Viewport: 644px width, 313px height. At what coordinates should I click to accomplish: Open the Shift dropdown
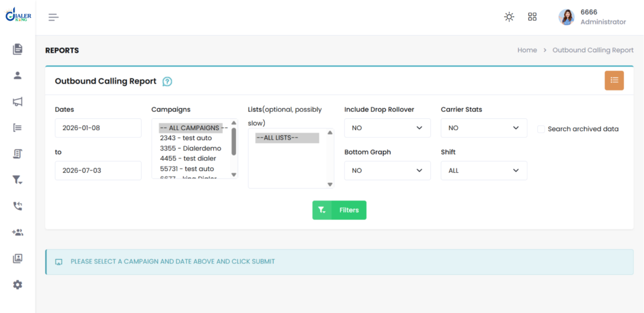click(484, 170)
